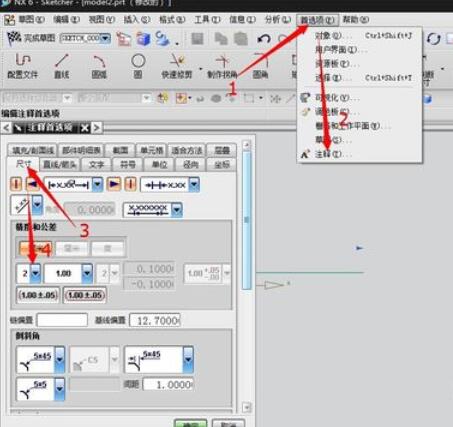Switch to the Fill/Hatch (填充/剖面线) tab

[33, 150]
